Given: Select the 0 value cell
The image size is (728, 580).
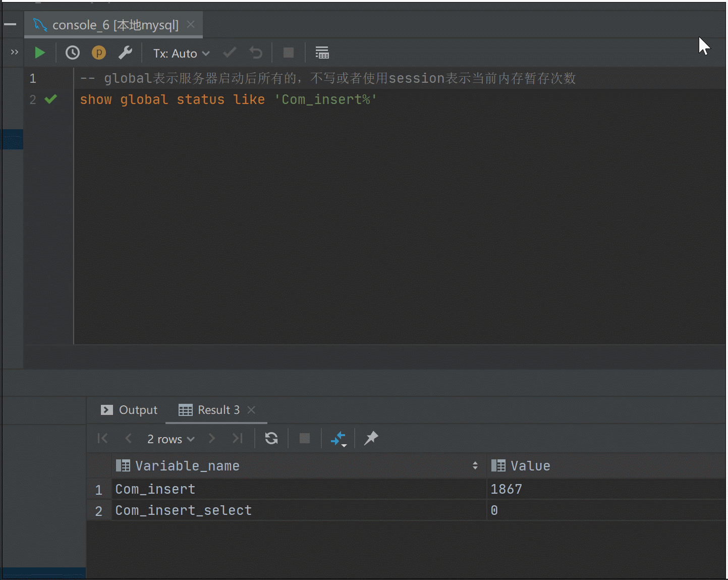Looking at the screenshot, I should [x=606, y=510].
